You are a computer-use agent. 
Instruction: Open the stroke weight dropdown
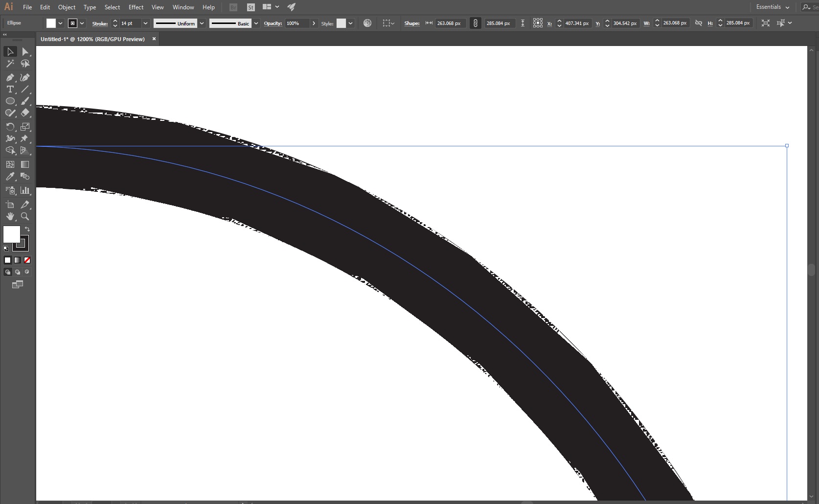(x=145, y=23)
